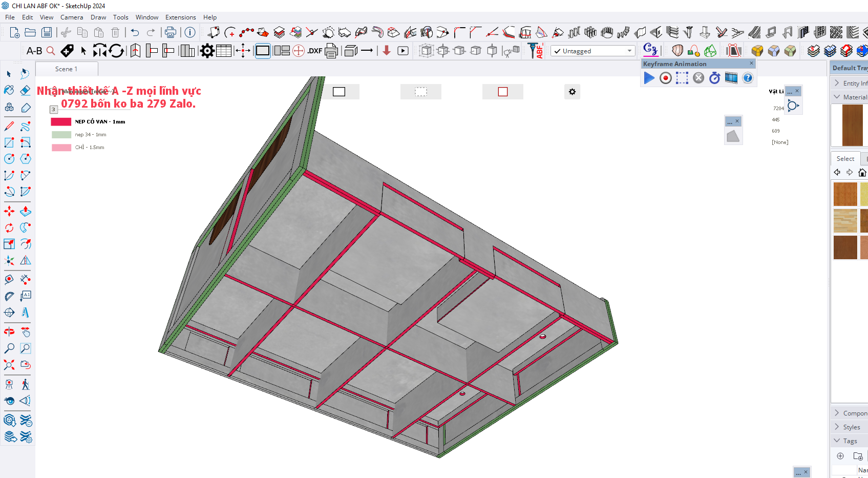Switch to the Scene 1 tab
Screen dimensions: 868x478
point(66,69)
